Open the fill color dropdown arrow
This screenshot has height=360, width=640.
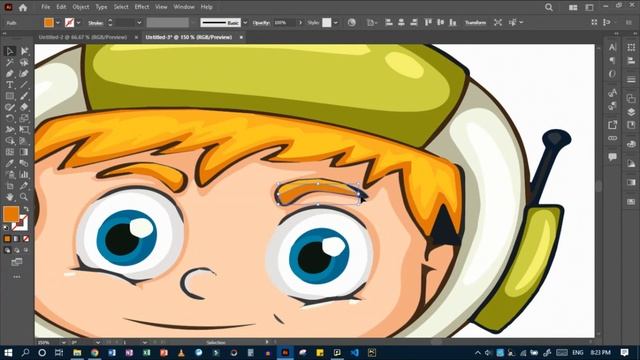pyautogui.click(x=58, y=23)
